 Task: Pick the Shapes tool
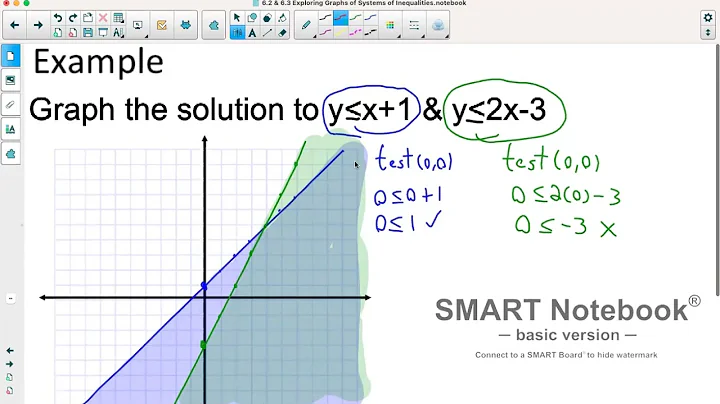click(252, 18)
